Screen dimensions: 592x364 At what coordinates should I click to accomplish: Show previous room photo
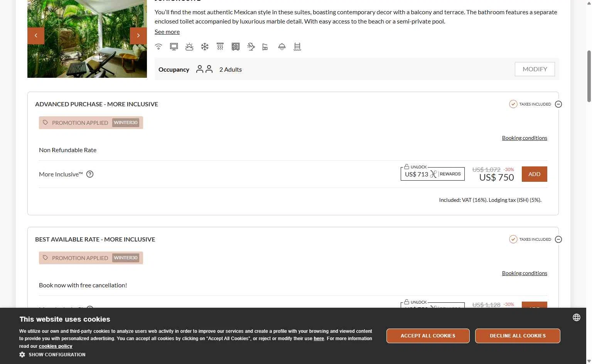click(36, 36)
